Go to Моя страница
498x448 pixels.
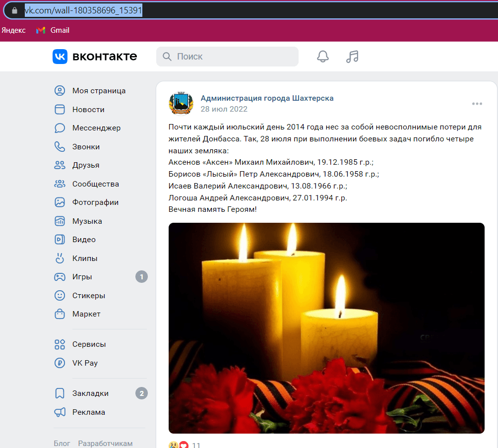[x=99, y=91]
